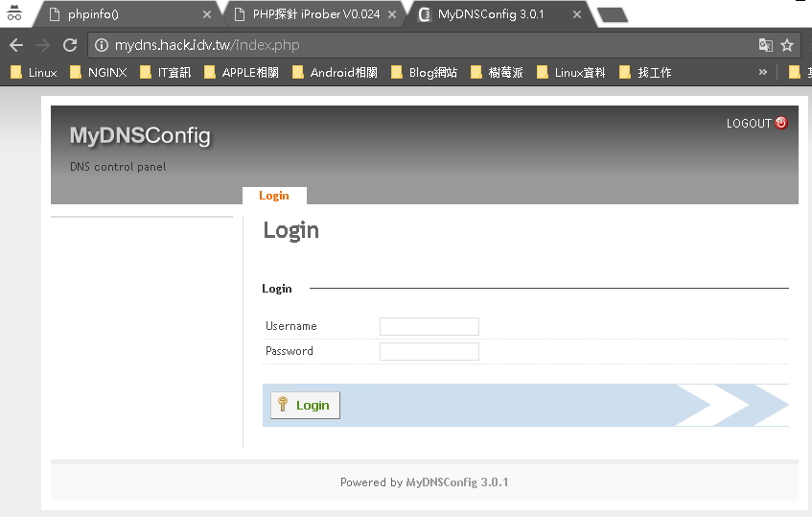Bookmark this page with the star icon
The width and height of the screenshot is (812, 517).
pyautogui.click(x=787, y=46)
